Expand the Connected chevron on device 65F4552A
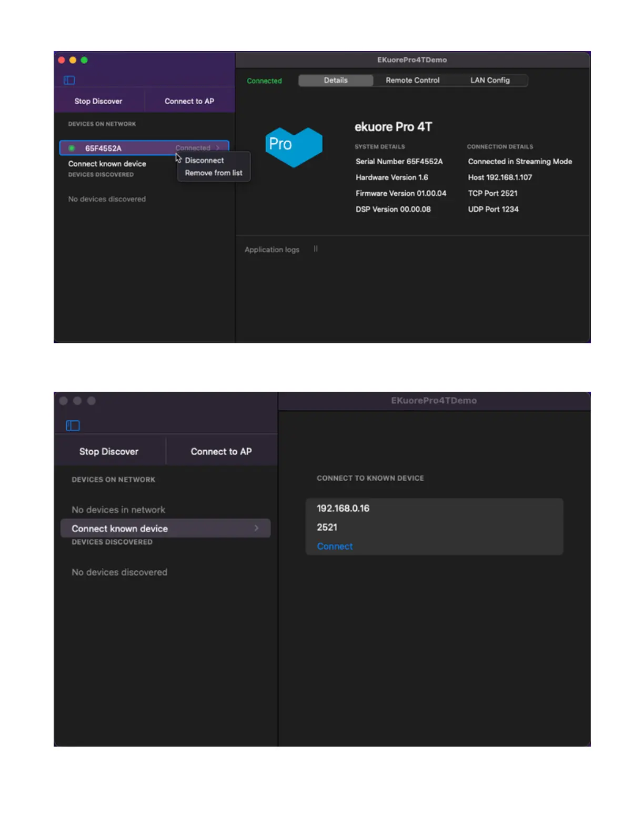This screenshot has width=644, height=834. click(218, 148)
